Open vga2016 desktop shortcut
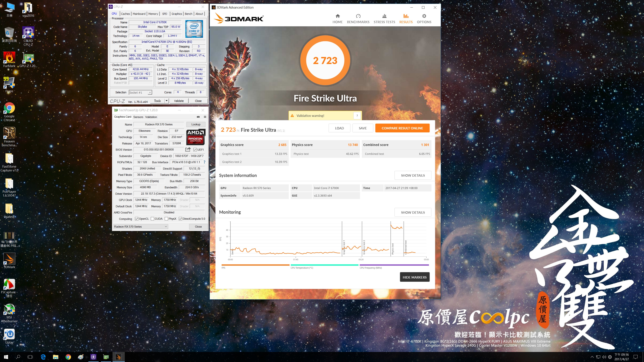This screenshot has height=362, width=644. 28,10
